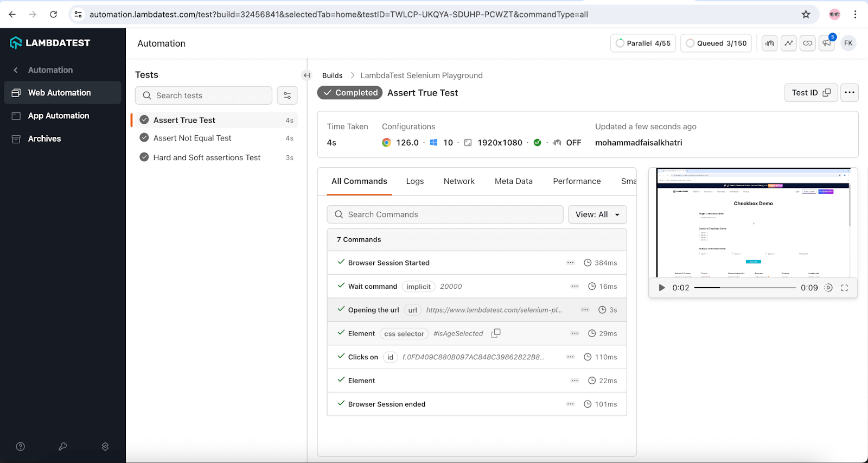The image size is (868, 463).
Task: Focus the Search tests field
Action: (x=203, y=96)
